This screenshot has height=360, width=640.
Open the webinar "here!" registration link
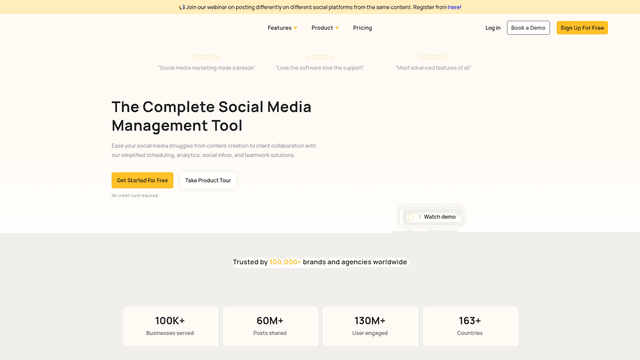pyautogui.click(x=455, y=7)
